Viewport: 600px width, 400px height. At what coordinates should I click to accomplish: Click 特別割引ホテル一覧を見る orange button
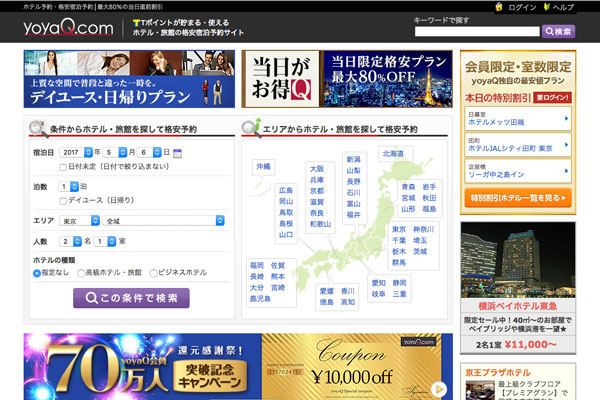518,198
